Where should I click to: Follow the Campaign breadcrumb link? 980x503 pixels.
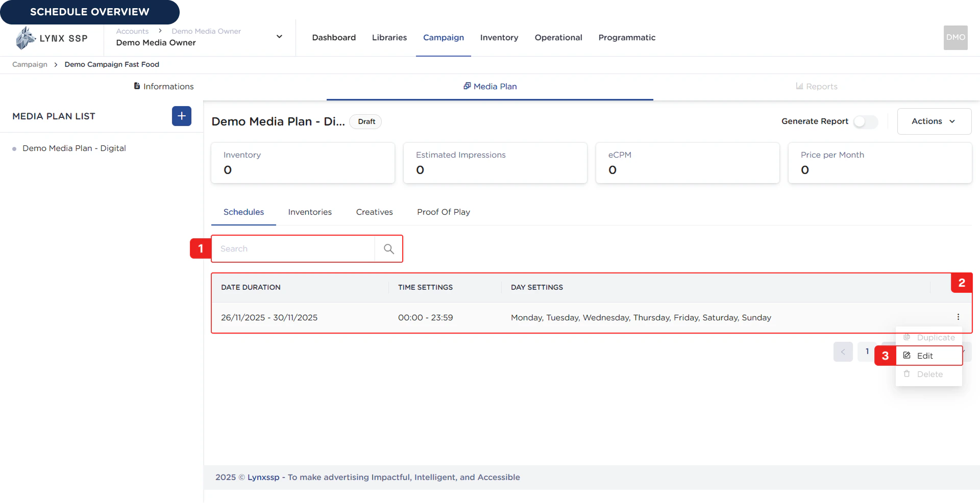(x=30, y=64)
